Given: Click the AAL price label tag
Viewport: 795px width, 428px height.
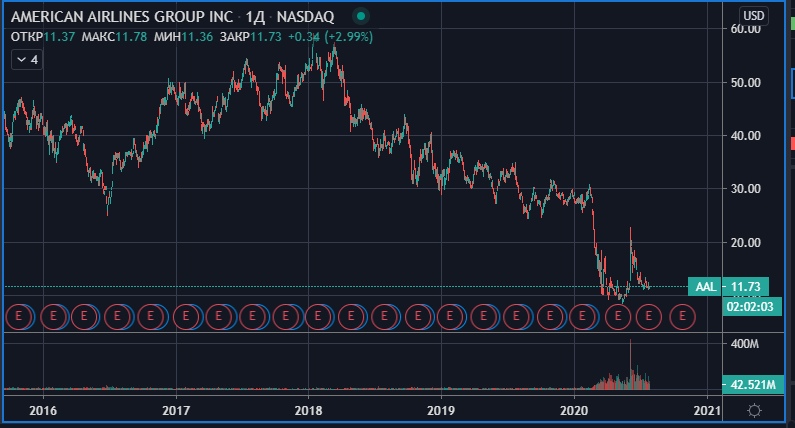Looking at the screenshot, I should (705, 287).
